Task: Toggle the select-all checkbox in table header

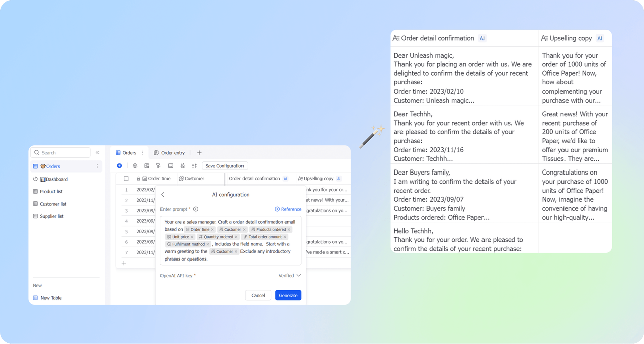Action: click(x=126, y=179)
